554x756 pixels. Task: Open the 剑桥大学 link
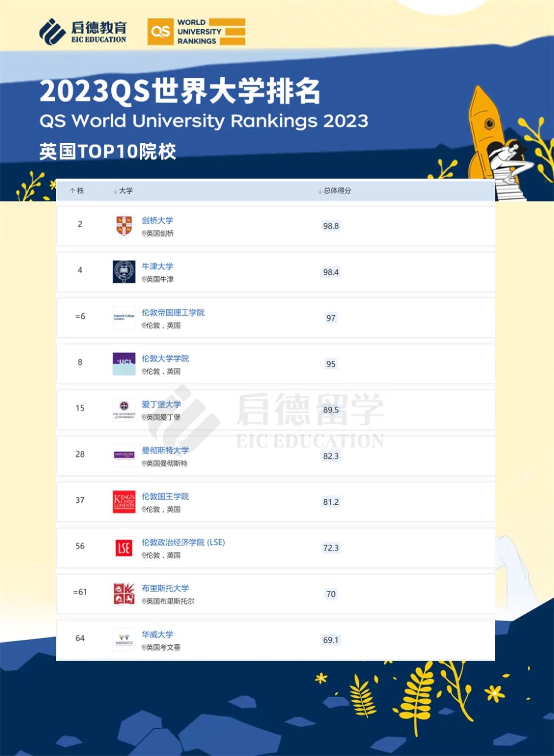(x=157, y=220)
